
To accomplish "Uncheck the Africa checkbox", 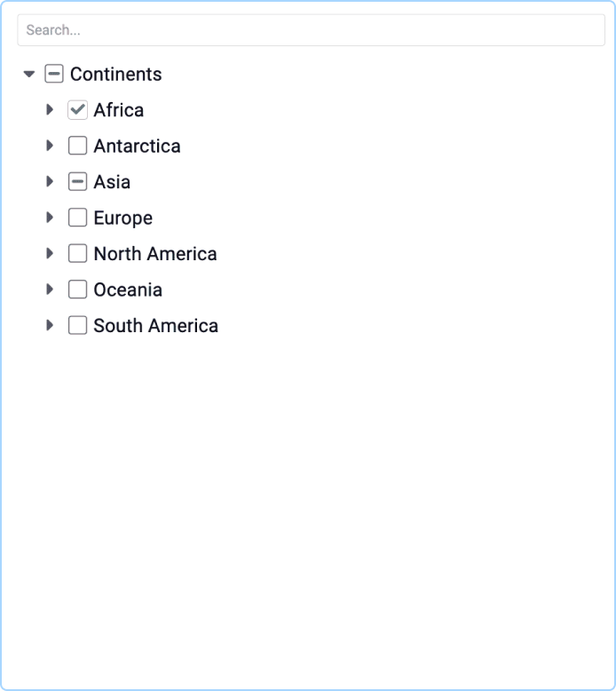I will pyautogui.click(x=77, y=110).
